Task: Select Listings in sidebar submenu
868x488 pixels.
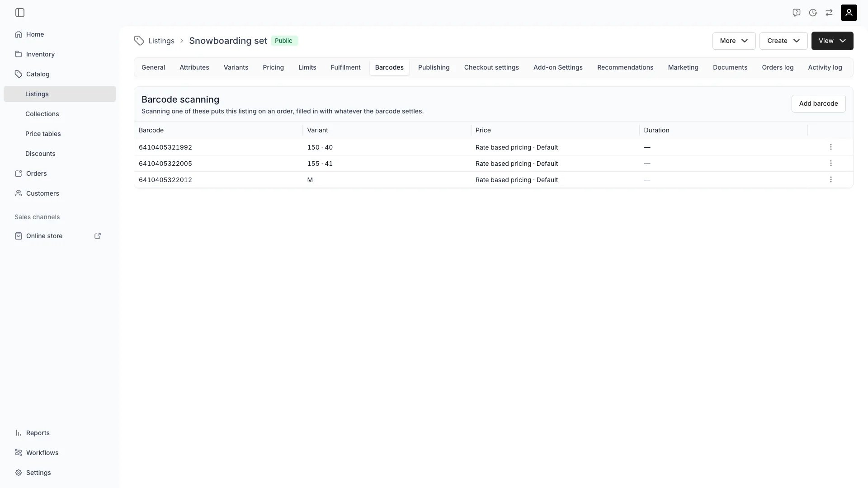Action: coord(60,94)
